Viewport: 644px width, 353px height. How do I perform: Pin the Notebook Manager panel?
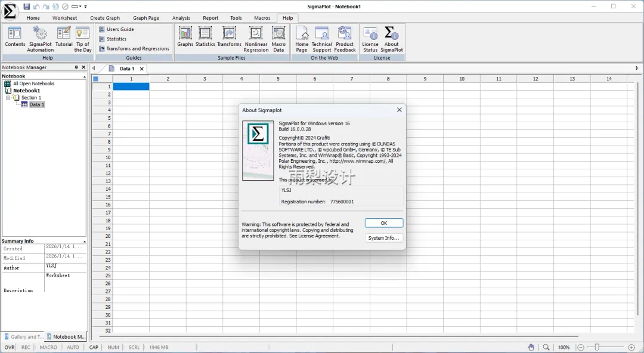tap(76, 67)
